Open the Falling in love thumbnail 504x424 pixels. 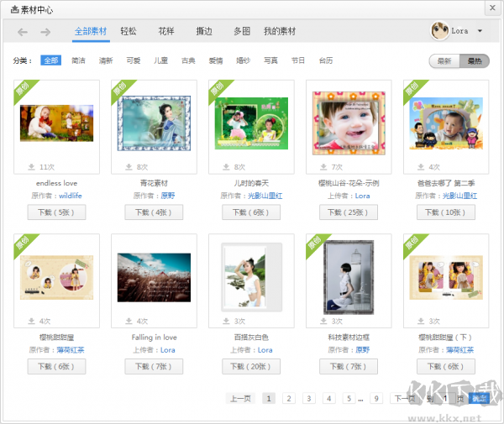(x=154, y=278)
